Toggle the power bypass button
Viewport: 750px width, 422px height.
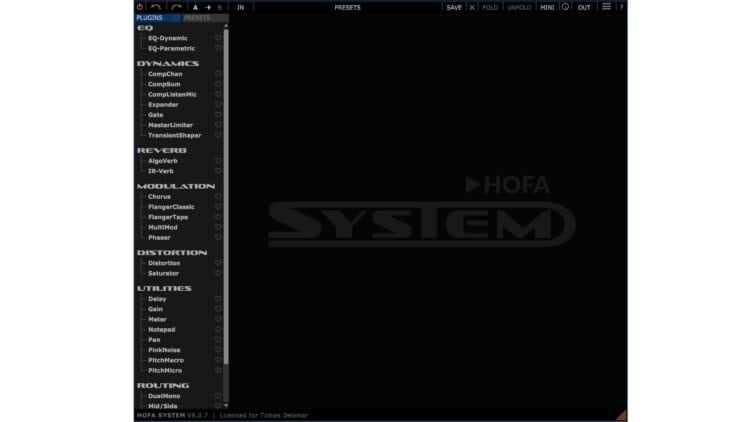click(x=140, y=7)
